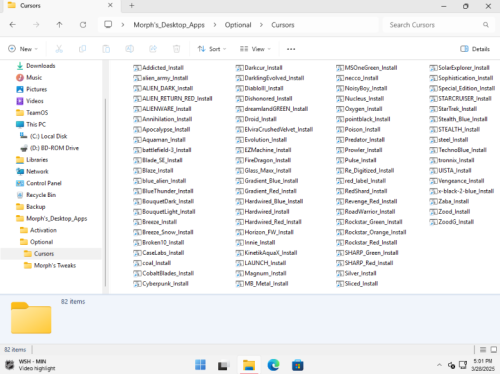Open (C:) Local Disk in sidebar
The image size is (500, 374).
point(48,136)
